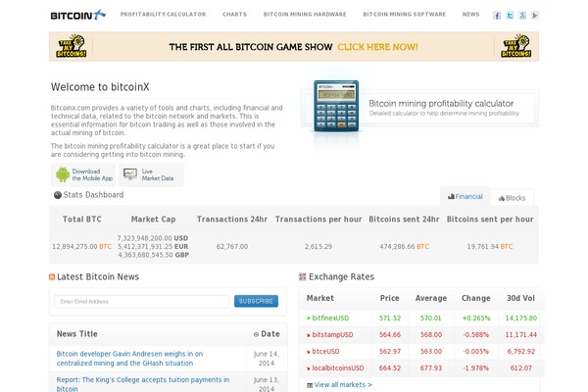Click the red down arrow by localbitcoinsUSD

pos(309,368)
